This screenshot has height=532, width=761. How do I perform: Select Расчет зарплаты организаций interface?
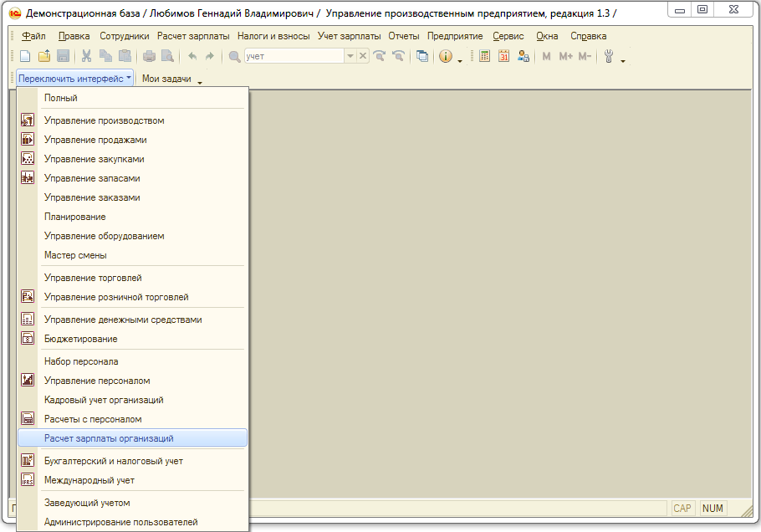(x=109, y=438)
